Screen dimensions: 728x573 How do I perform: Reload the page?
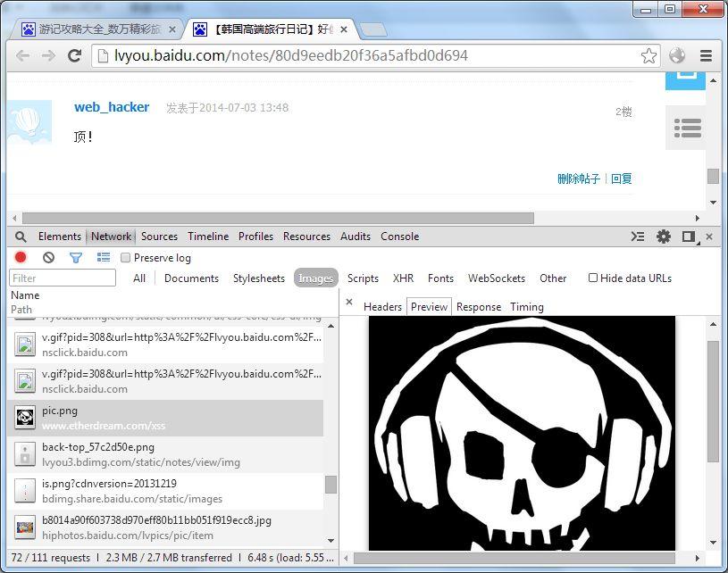point(75,55)
